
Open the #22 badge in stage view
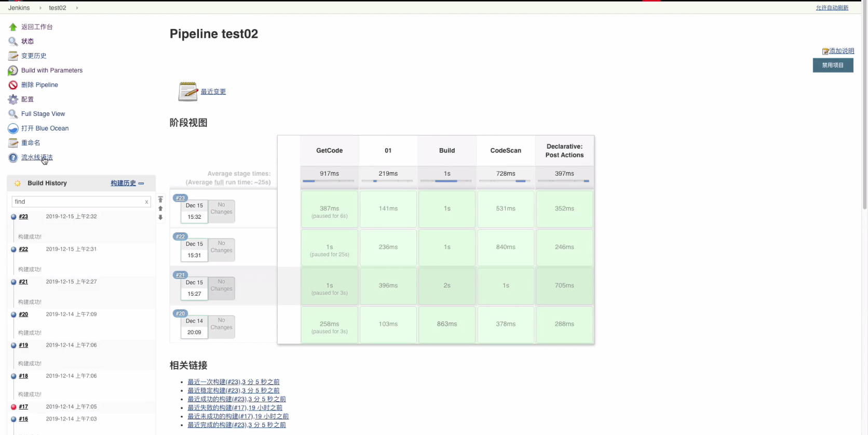point(180,236)
